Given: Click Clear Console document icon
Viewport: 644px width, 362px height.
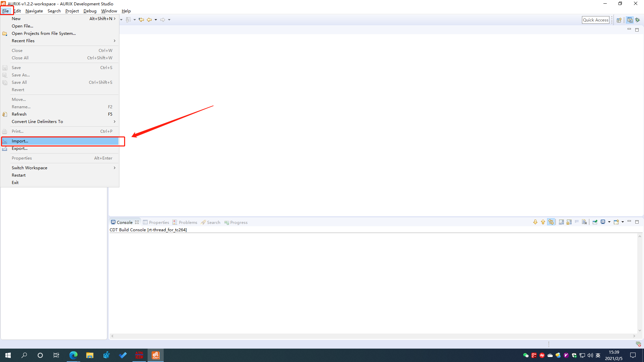Looking at the screenshot, I should click(x=584, y=222).
